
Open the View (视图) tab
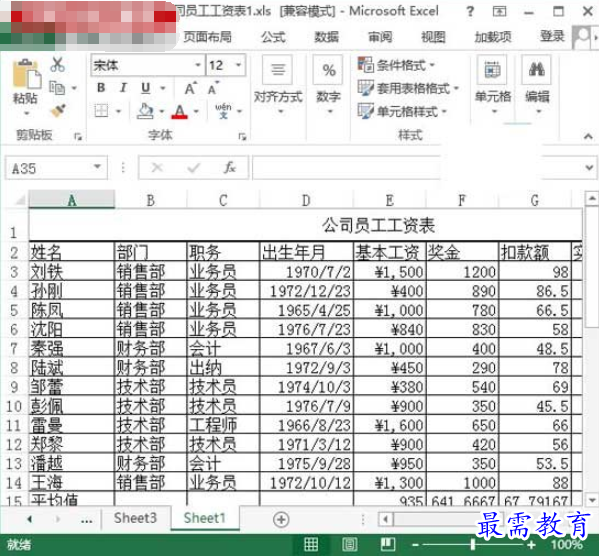(433, 37)
